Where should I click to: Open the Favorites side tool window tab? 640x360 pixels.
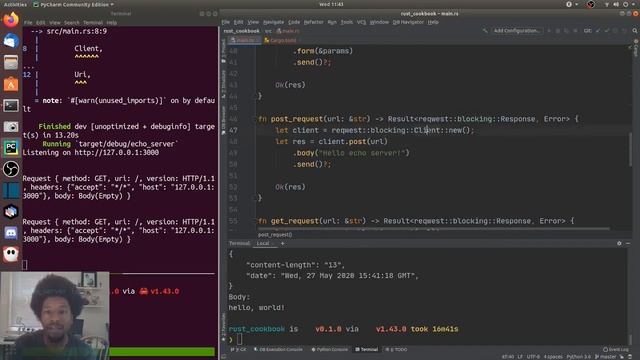click(x=223, y=327)
